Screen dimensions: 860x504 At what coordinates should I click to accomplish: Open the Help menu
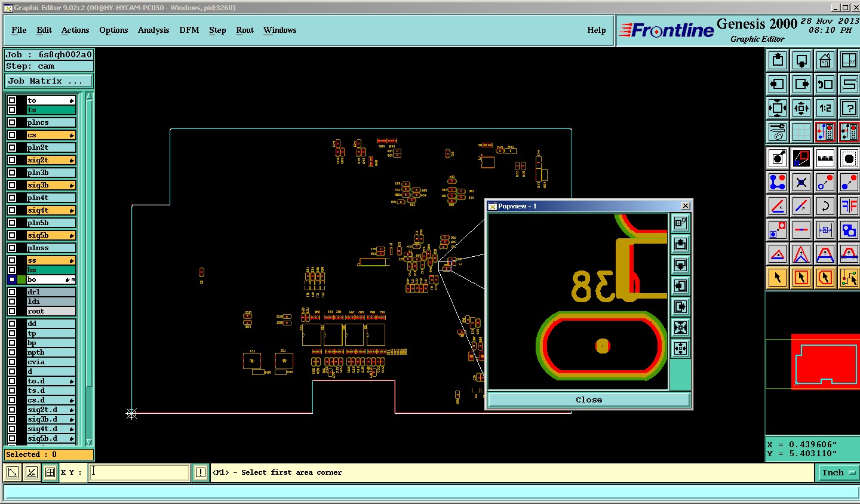tap(597, 30)
